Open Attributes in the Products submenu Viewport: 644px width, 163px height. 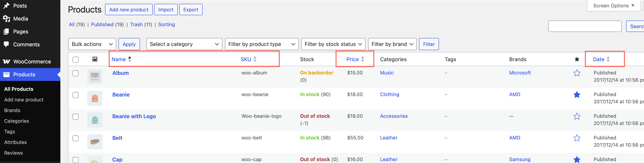16,142
